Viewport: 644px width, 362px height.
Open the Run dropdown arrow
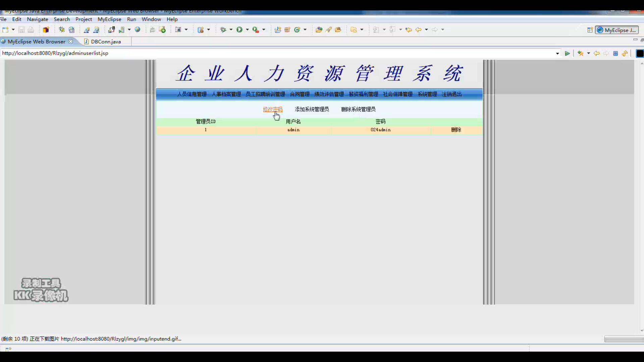coord(247,30)
